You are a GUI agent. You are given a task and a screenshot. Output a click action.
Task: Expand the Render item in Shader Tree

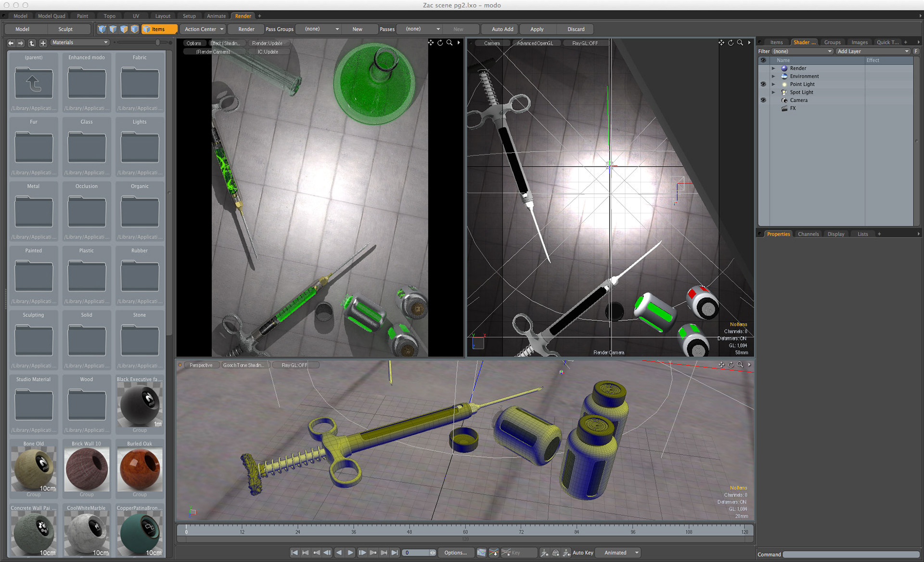pyautogui.click(x=773, y=68)
